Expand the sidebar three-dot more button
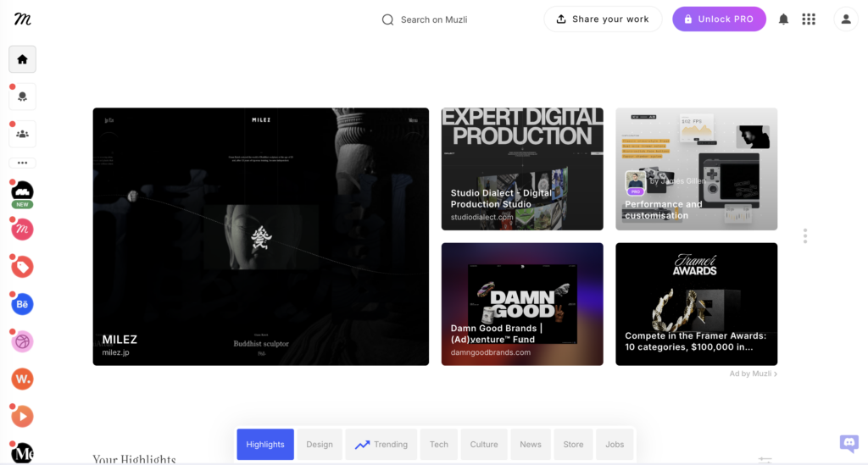The width and height of the screenshot is (868, 465). 23,163
